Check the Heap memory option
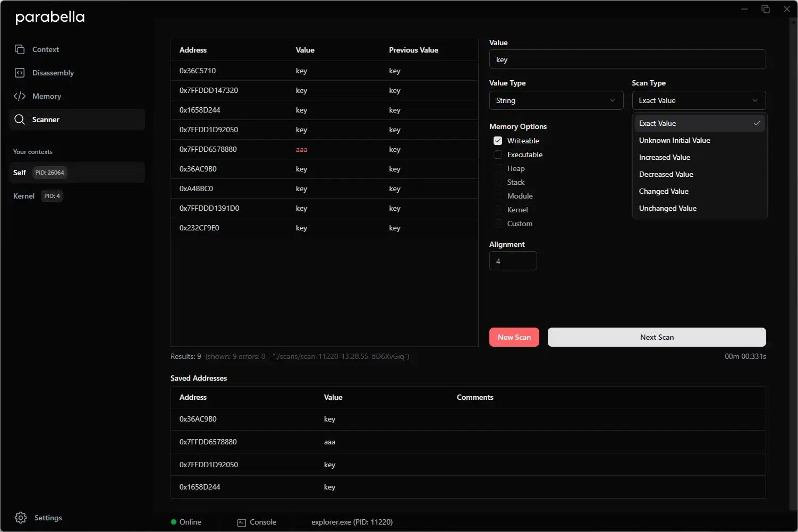This screenshot has height=532, width=798. [x=498, y=168]
